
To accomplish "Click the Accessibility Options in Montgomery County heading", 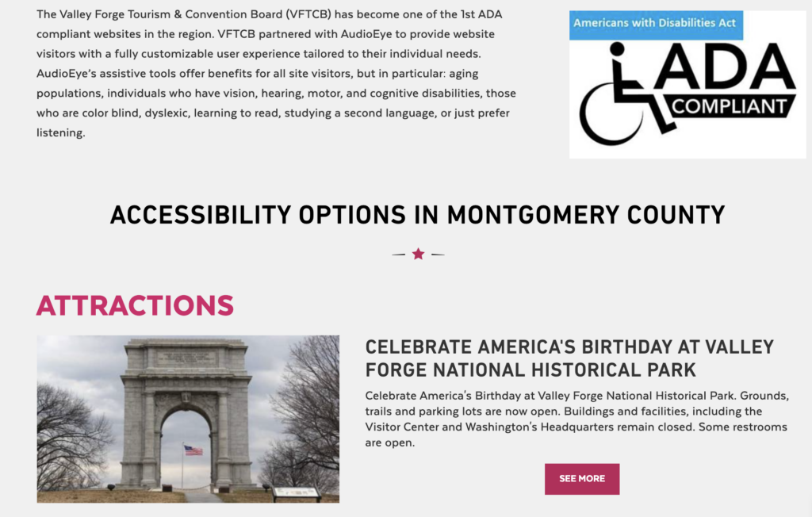I will click(417, 215).
